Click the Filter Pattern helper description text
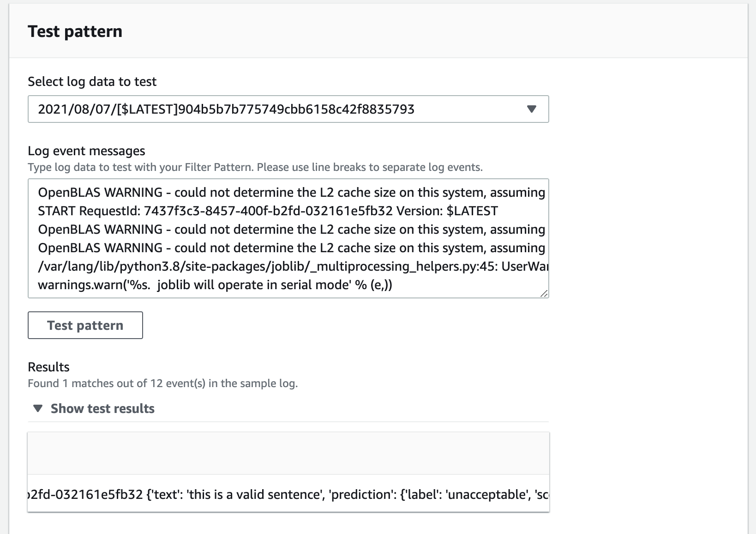This screenshot has height=534, width=756. tap(255, 167)
